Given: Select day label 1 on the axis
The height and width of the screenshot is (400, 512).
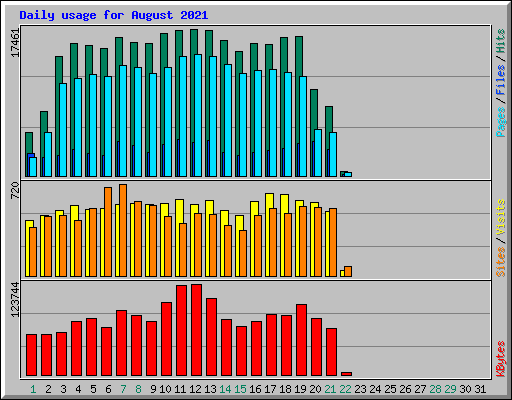Looking at the screenshot, I should (x=33, y=389).
